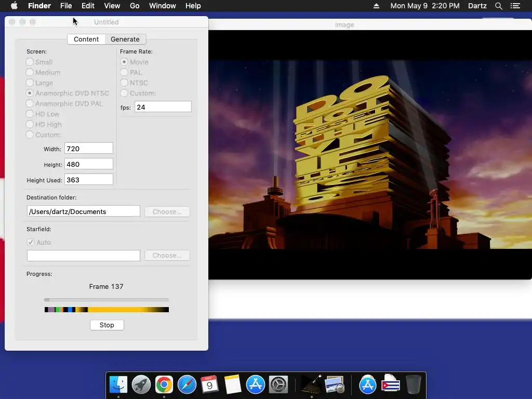Choose a starfield image file
This screenshot has width=532, height=399.
167,256
